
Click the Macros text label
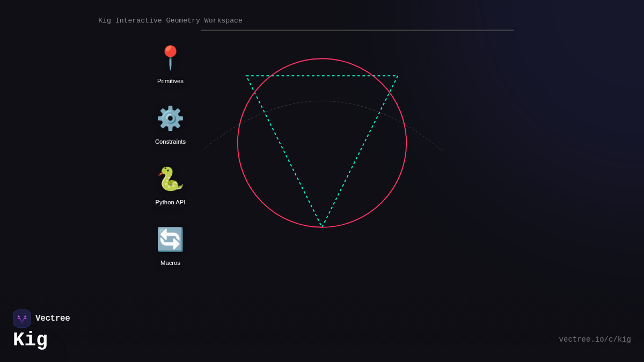pyautogui.click(x=170, y=263)
